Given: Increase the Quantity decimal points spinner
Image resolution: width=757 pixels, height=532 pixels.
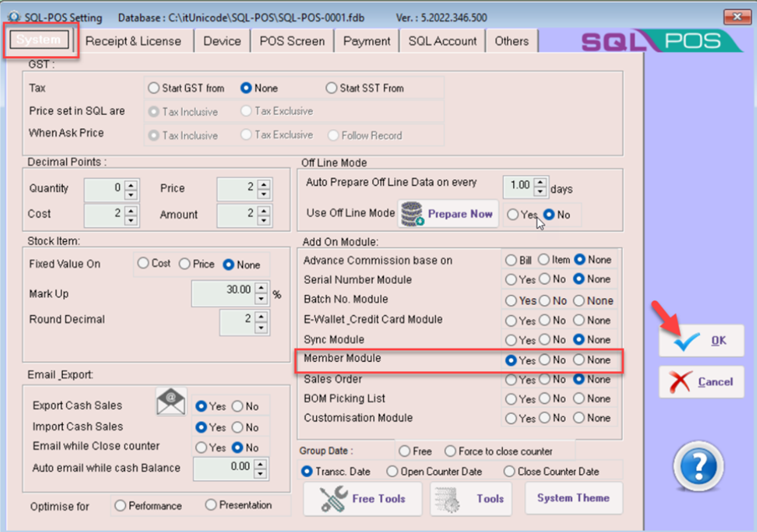Looking at the screenshot, I should [x=131, y=184].
